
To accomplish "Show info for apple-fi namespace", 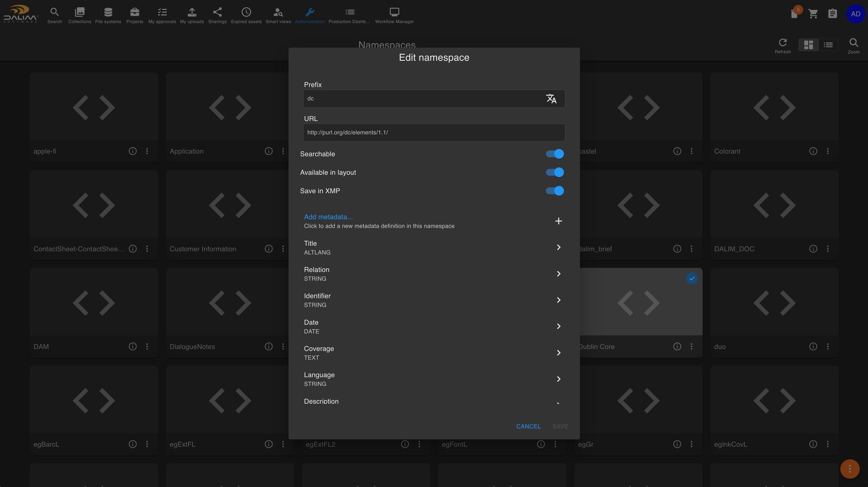I will click(x=133, y=151).
